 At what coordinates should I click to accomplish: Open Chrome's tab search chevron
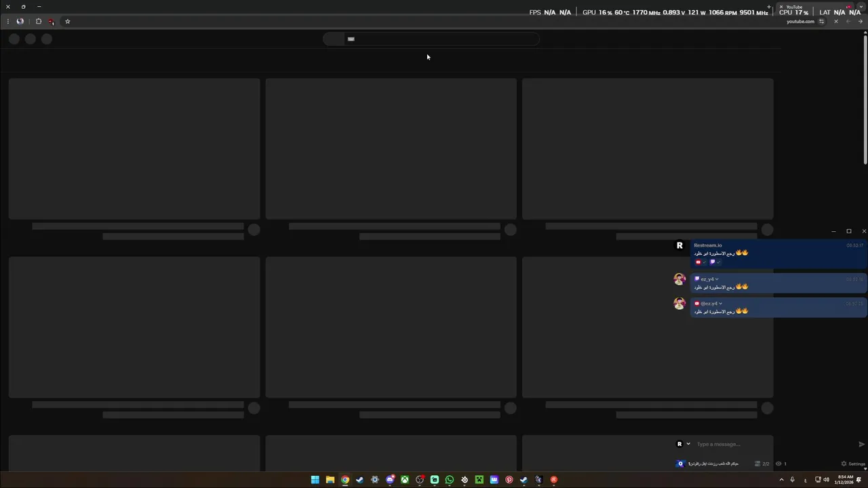click(861, 7)
